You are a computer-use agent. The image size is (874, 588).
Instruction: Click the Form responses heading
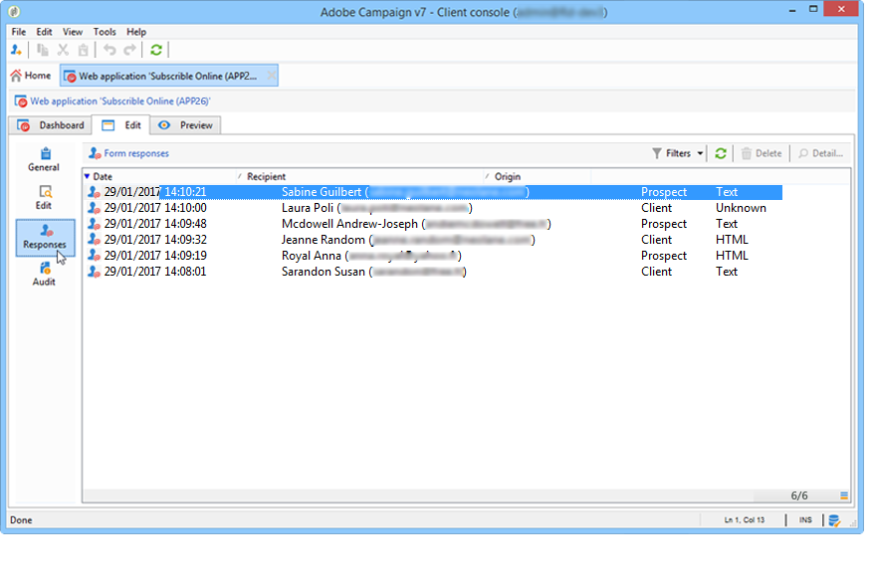(x=136, y=153)
